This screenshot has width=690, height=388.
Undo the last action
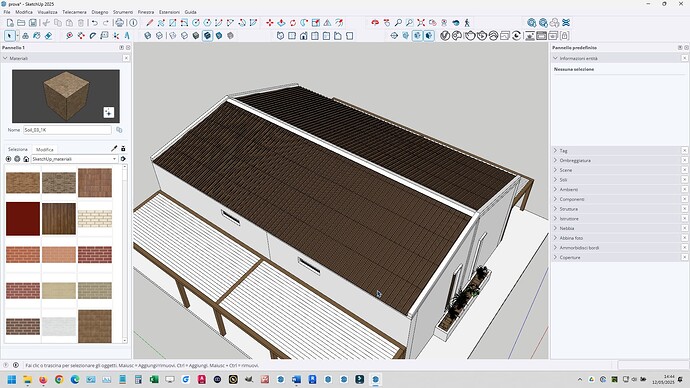(94, 23)
